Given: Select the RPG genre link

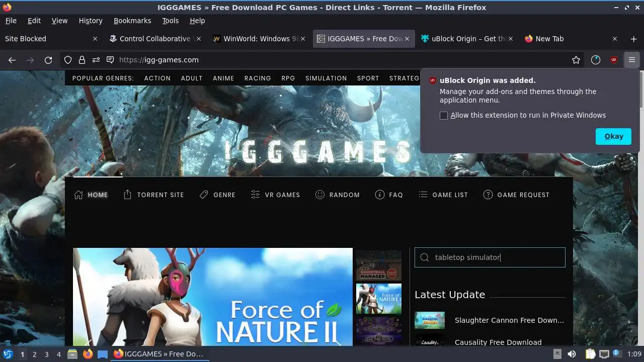Looking at the screenshot, I should 288,78.
